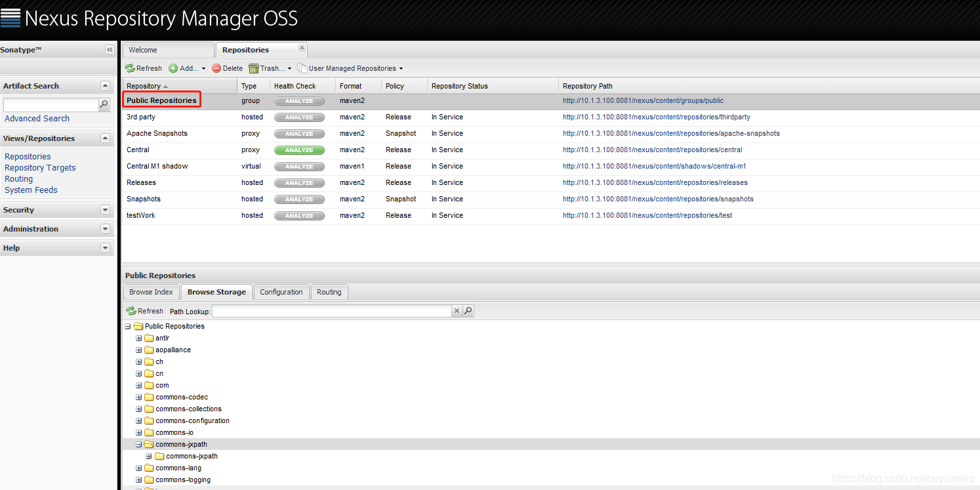980x490 pixels.
Task: Click the Path Lookup search magnifier icon
Action: pos(468,311)
